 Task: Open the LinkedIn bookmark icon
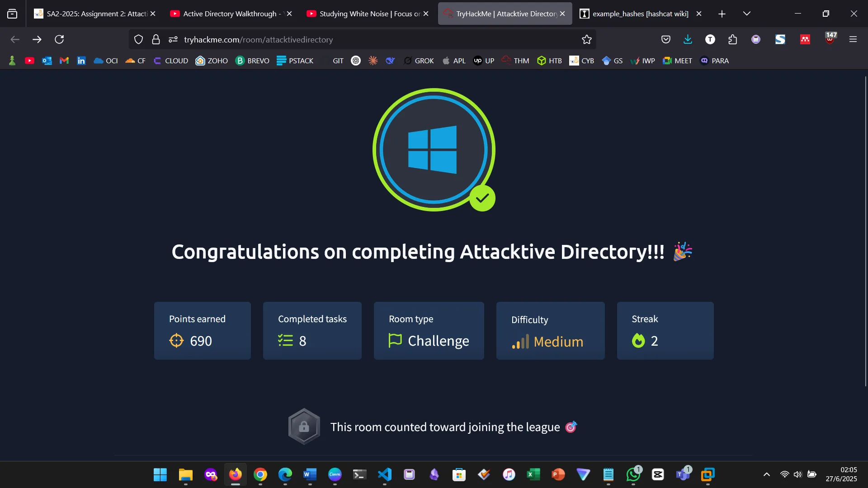coord(81,60)
